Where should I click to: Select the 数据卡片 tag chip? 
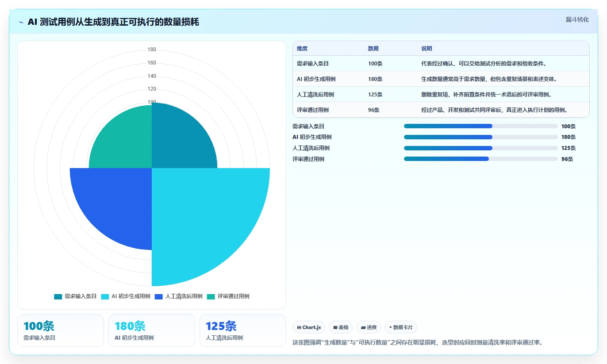(x=401, y=327)
